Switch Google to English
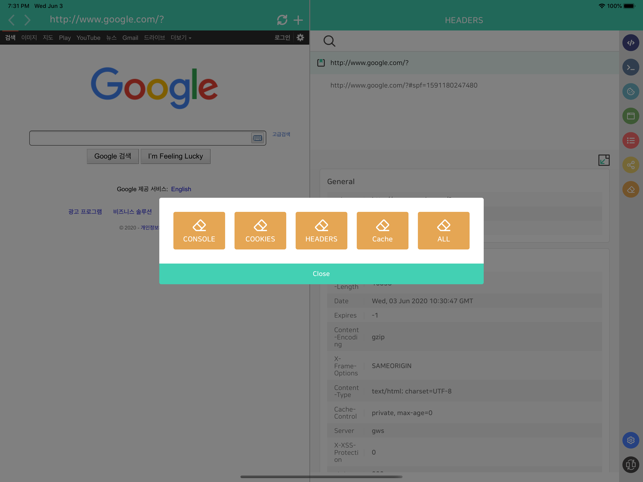 coord(181,189)
